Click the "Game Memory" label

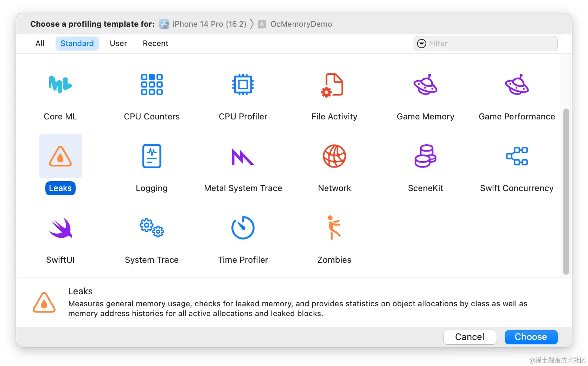tap(426, 117)
